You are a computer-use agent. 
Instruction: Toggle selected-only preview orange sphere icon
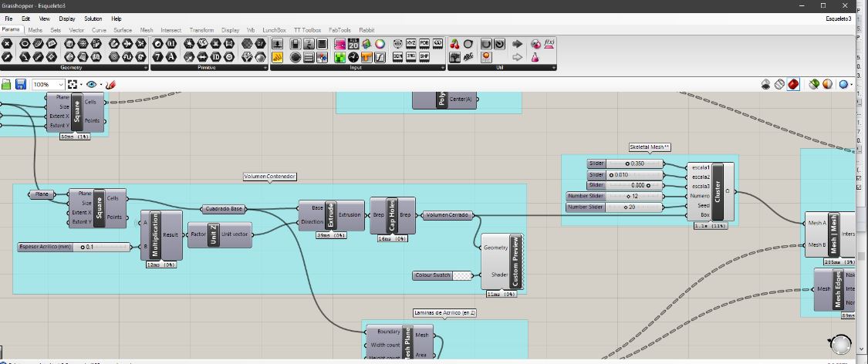coord(827,84)
